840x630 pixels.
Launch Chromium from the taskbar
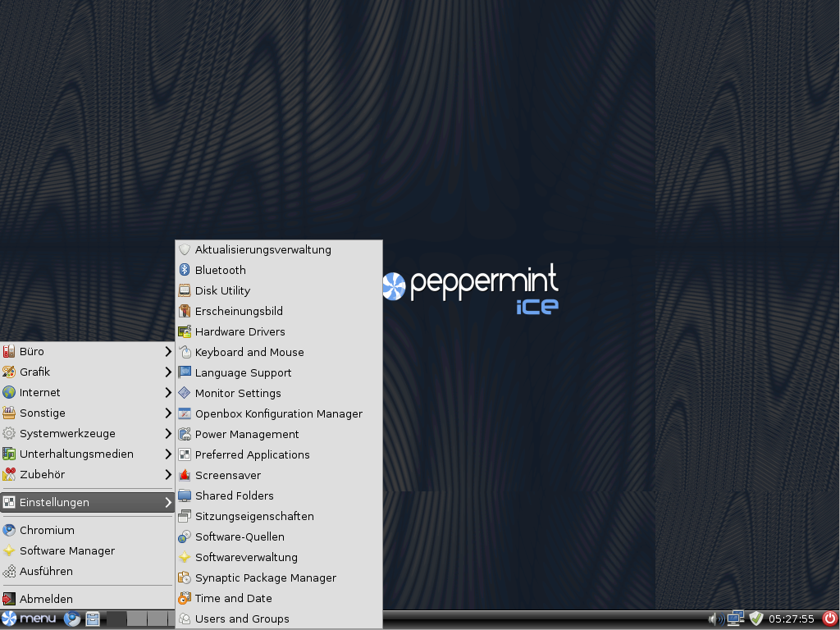click(72, 619)
